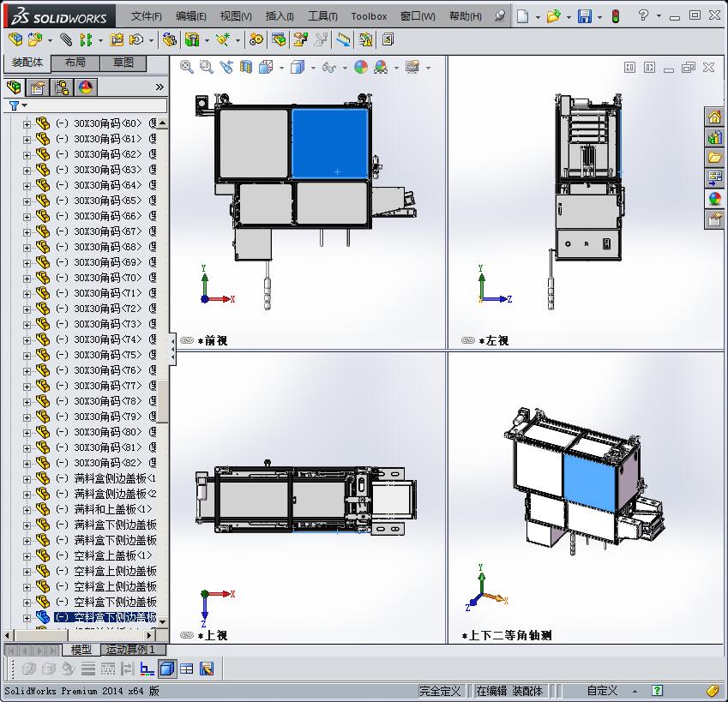This screenshot has height=702, width=728.
Task: Select the Linear Component Pattern icon
Action: [x=86, y=40]
